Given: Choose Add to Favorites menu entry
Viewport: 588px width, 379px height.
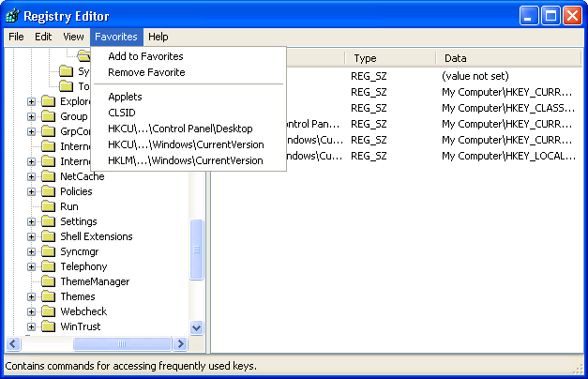Looking at the screenshot, I should (x=145, y=56).
